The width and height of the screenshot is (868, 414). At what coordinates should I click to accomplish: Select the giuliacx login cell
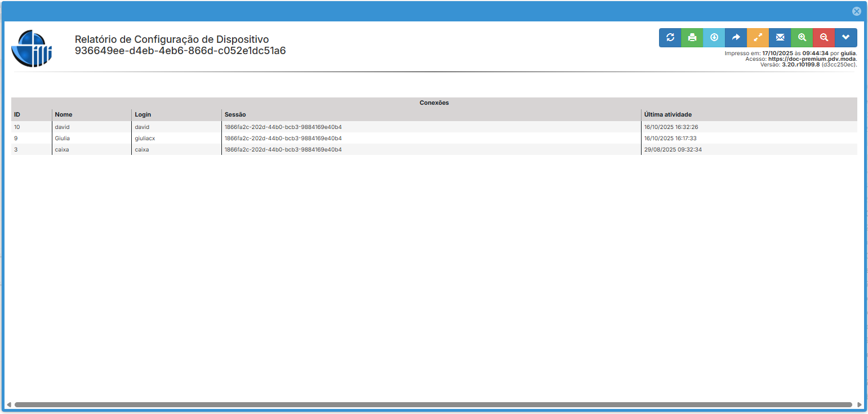[x=145, y=139]
